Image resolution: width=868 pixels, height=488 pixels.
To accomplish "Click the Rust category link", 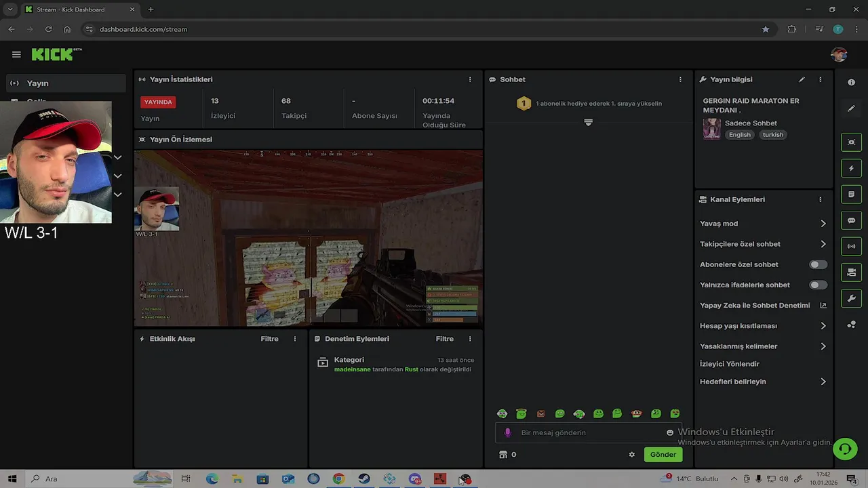I will 412,369.
